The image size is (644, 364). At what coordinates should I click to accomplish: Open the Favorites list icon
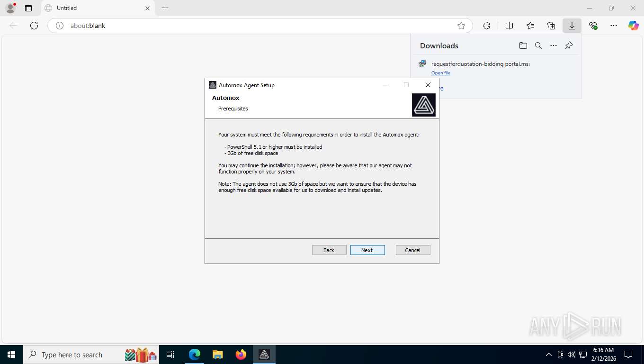(x=530, y=26)
